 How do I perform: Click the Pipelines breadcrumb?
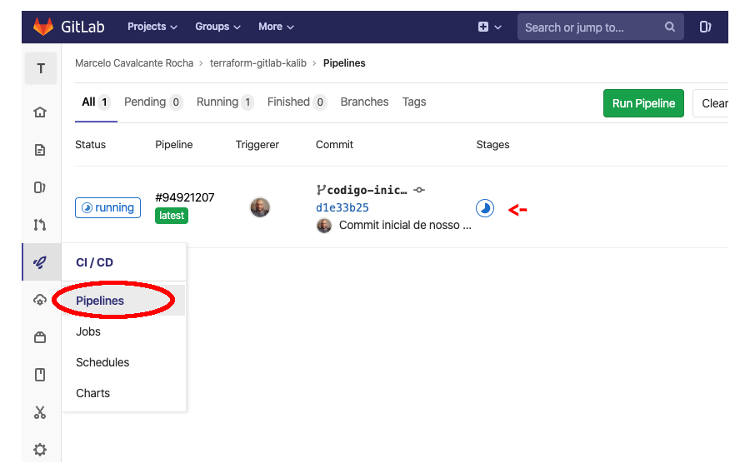(x=344, y=63)
